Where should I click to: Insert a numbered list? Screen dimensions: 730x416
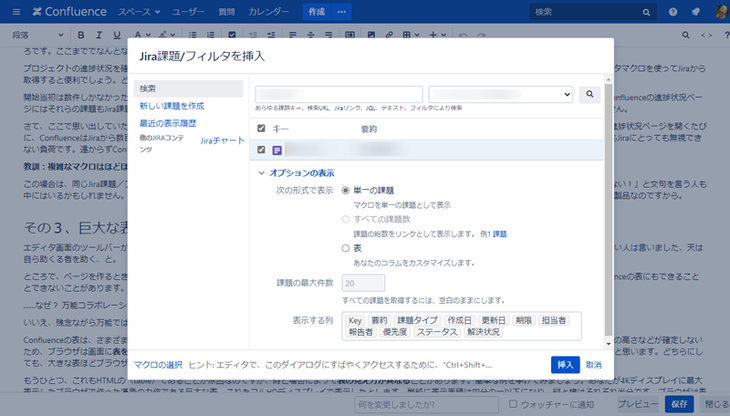(211, 35)
